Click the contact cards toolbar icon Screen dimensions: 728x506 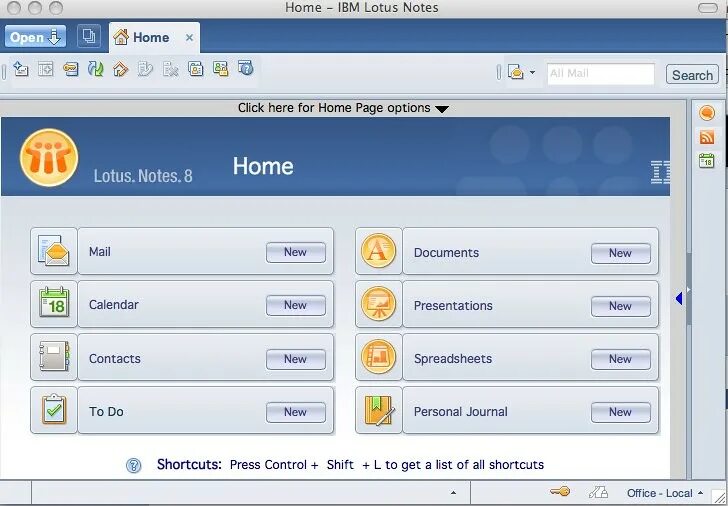pos(195,69)
